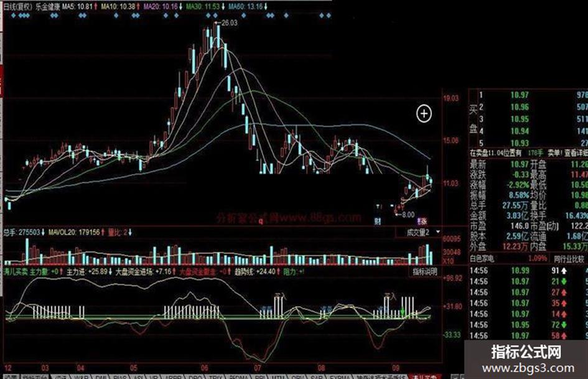Select the red highlighted indicator tab

coord(424,377)
